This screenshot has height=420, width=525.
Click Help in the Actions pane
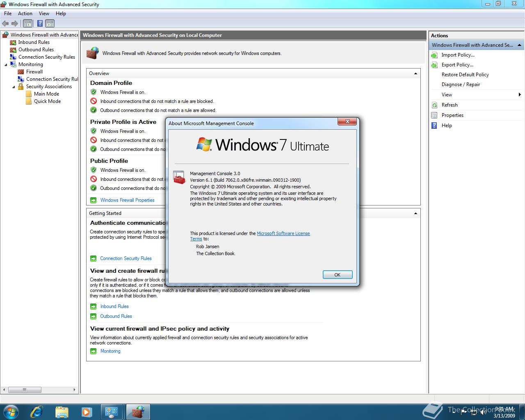pos(447,126)
